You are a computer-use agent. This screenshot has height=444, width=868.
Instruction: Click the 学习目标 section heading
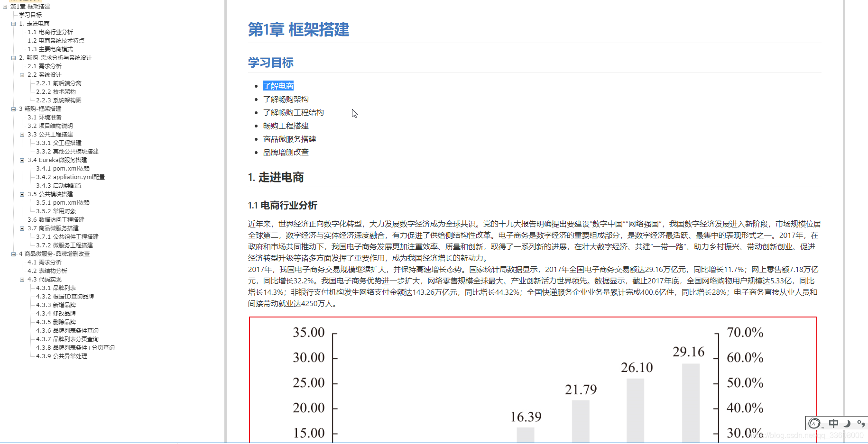click(271, 63)
